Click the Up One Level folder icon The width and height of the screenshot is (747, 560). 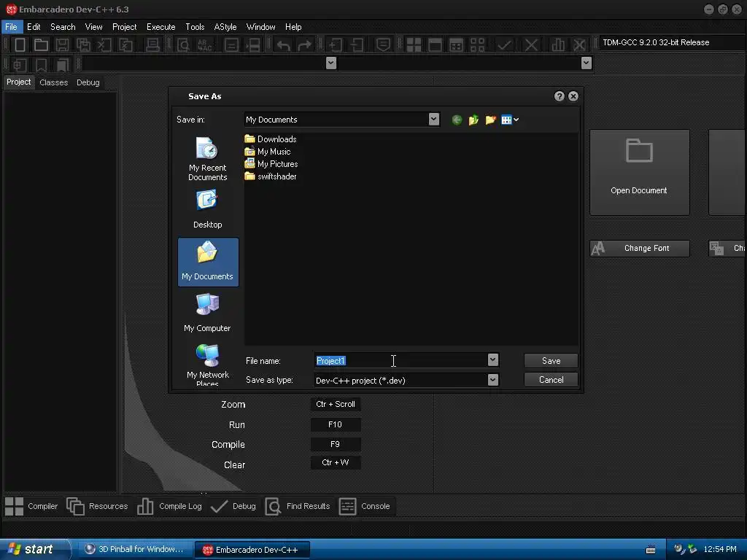(473, 120)
